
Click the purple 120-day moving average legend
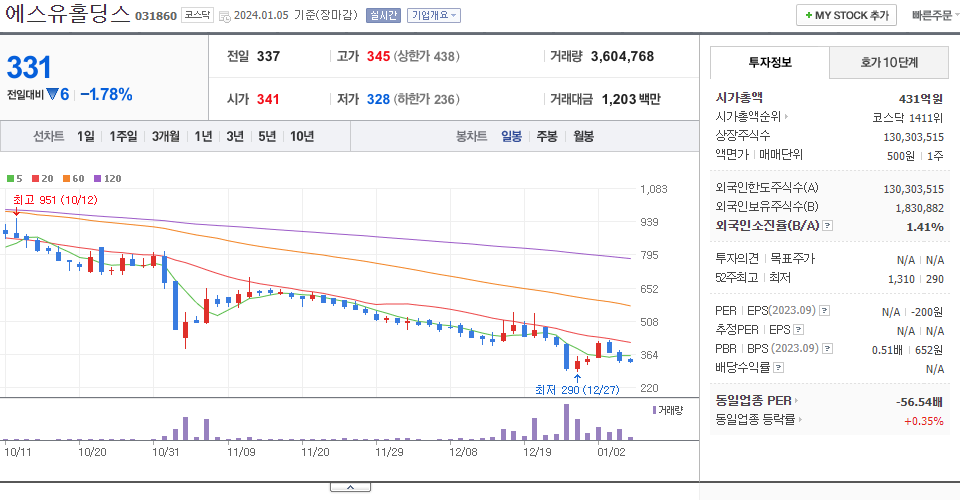tap(108, 179)
